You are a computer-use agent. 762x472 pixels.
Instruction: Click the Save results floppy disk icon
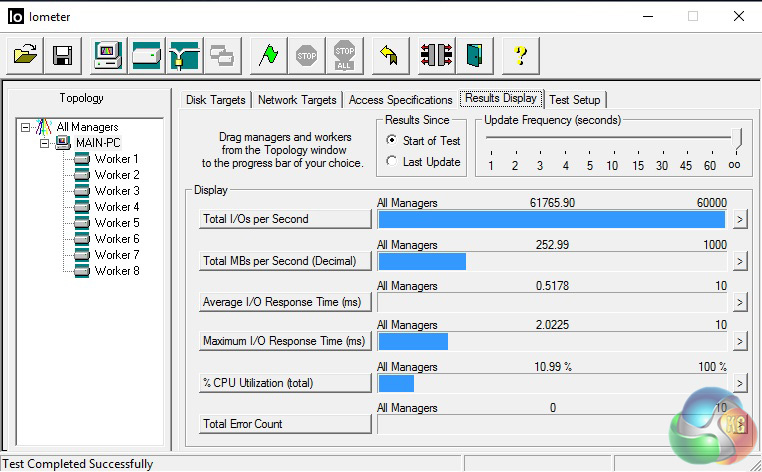[62, 55]
